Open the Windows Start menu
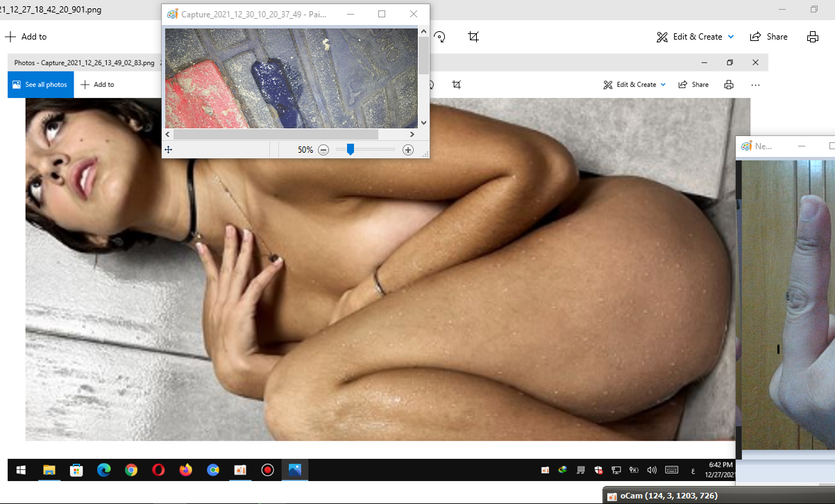The height and width of the screenshot is (504, 835). point(22,470)
